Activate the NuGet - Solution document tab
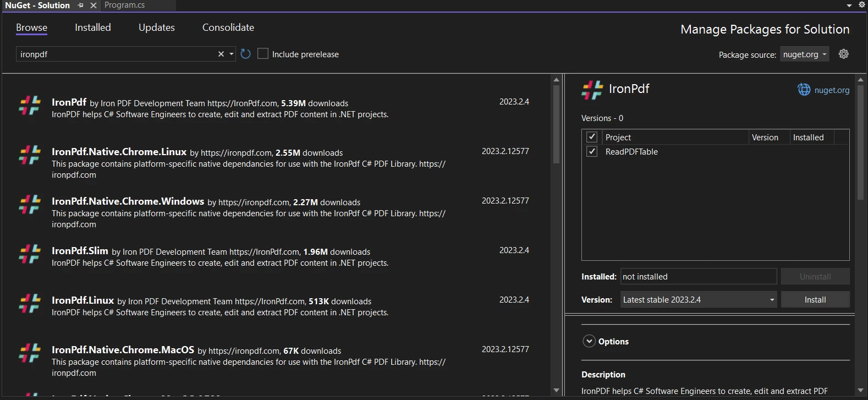 tap(37, 5)
